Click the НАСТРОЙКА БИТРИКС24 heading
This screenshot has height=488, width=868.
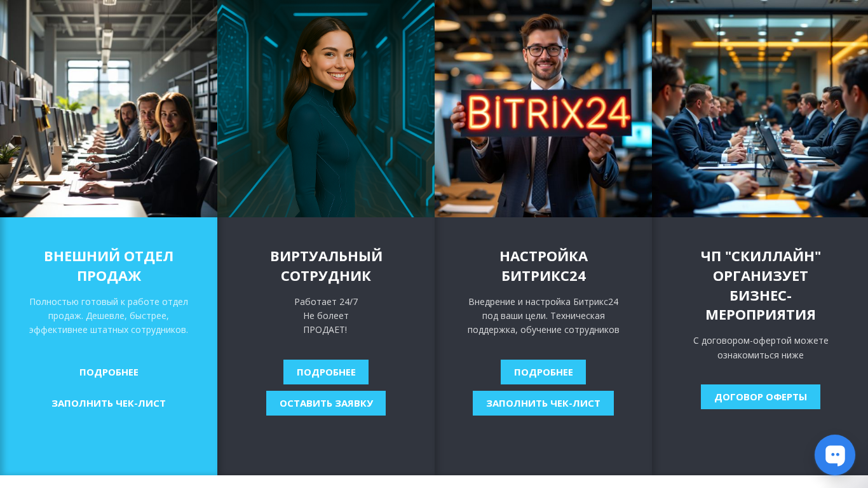tap(543, 266)
